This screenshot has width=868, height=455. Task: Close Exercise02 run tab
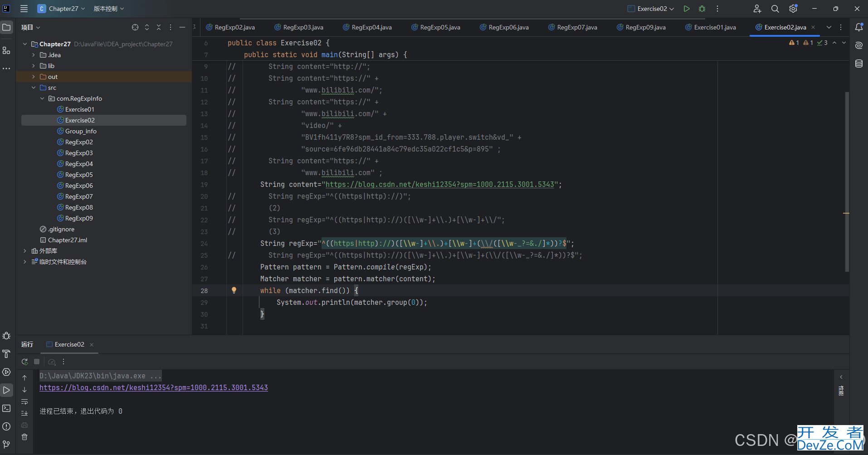coord(92,345)
